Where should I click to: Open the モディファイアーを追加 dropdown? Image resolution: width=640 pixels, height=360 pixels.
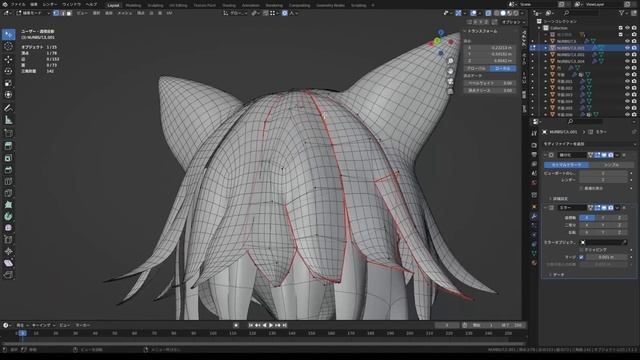589,144
